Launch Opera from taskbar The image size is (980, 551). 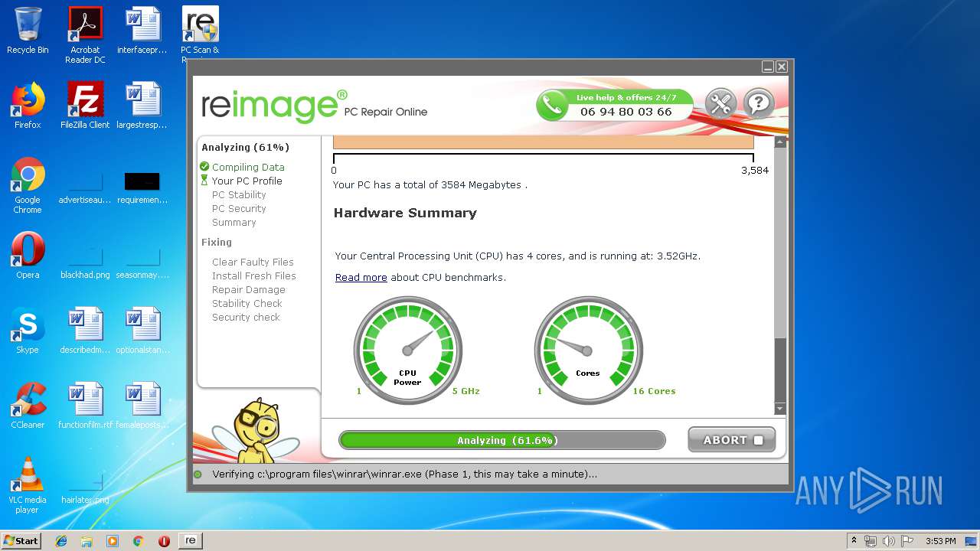tap(164, 541)
